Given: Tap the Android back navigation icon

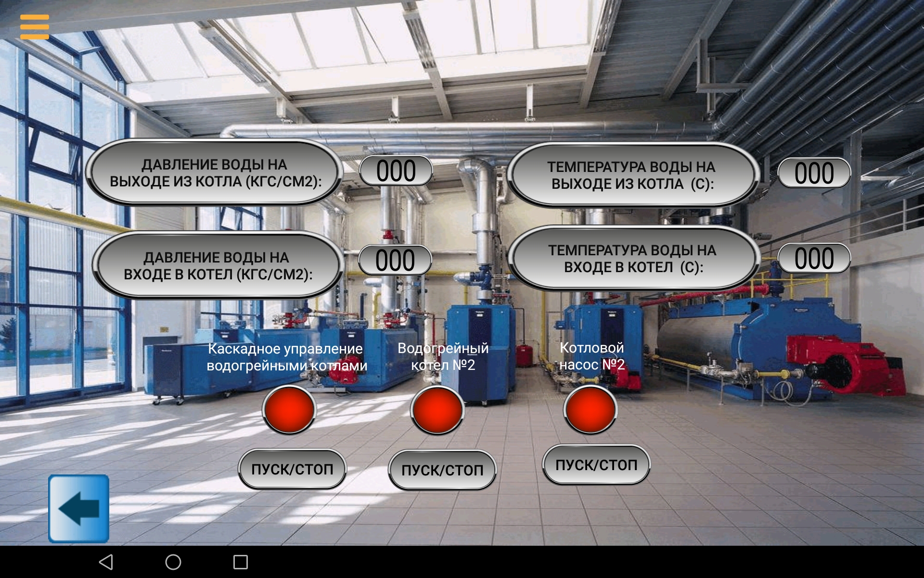Looking at the screenshot, I should pos(106,562).
